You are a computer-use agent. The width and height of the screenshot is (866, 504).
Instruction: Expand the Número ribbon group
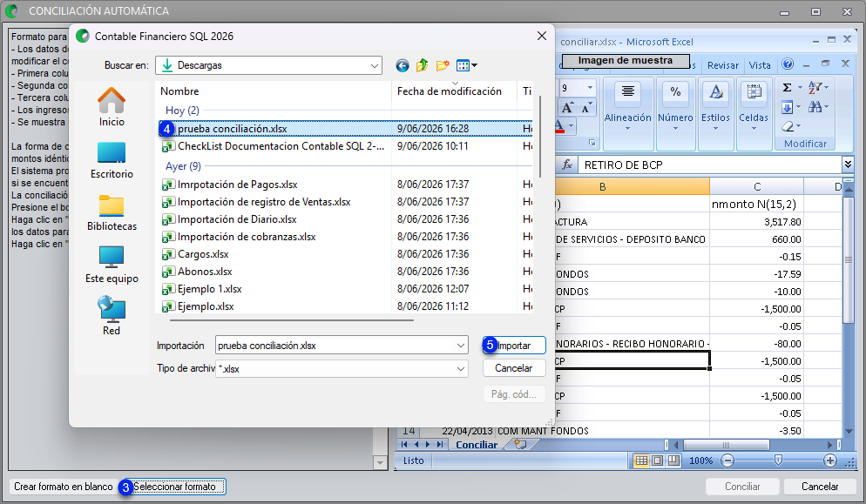point(675,114)
